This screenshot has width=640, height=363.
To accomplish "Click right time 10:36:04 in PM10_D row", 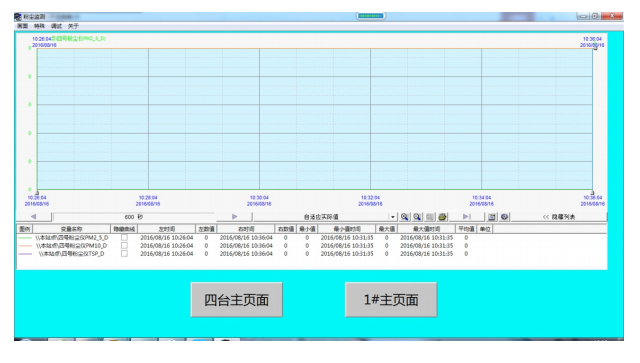I will pos(246,245).
